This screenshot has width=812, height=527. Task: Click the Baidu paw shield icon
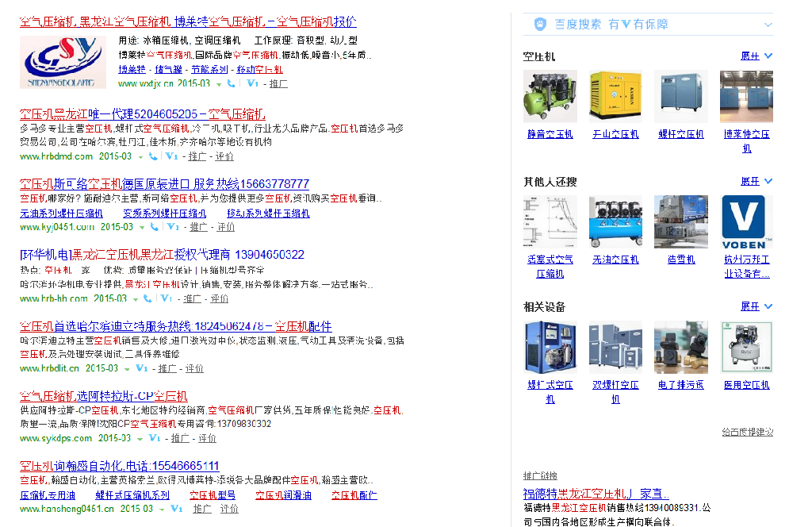click(539, 25)
